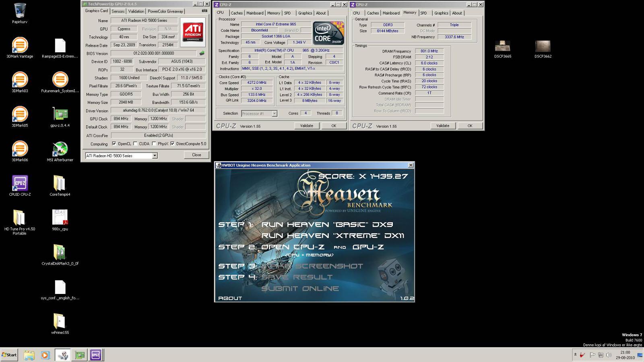Click the ATI Radeon logo in GPU-Z

tap(193, 31)
